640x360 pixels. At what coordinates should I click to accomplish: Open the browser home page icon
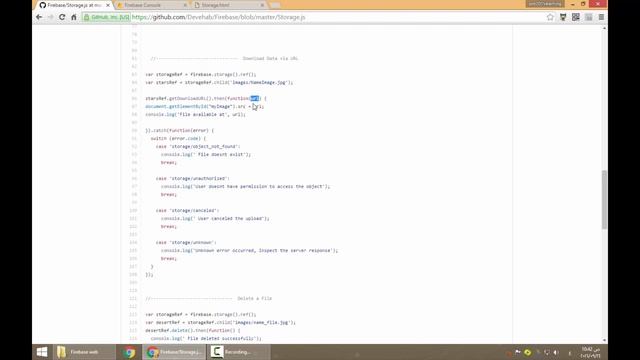point(74,17)
